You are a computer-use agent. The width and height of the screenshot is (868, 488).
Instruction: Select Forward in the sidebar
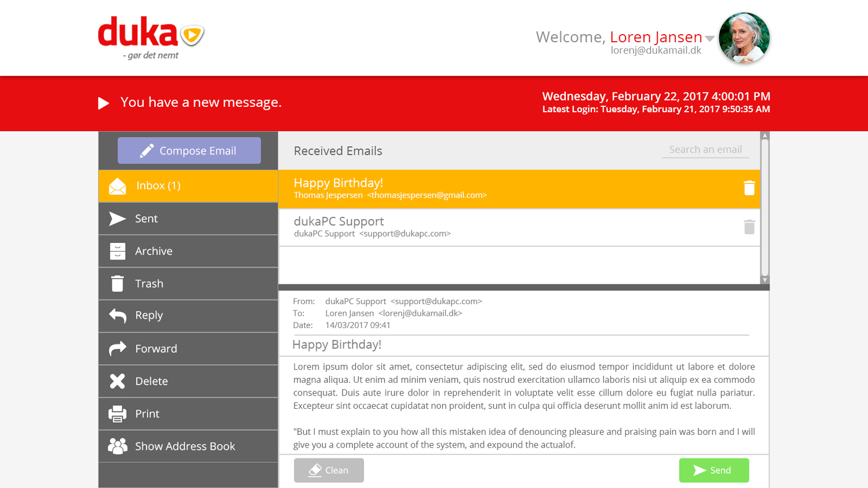pos(188,348)
